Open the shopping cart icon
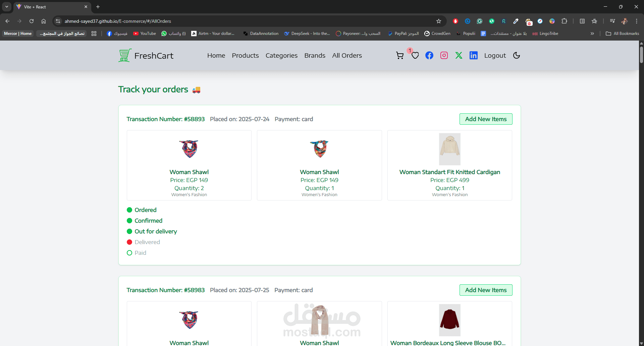Screen dimensions: 644x346 tap(399, 56)
